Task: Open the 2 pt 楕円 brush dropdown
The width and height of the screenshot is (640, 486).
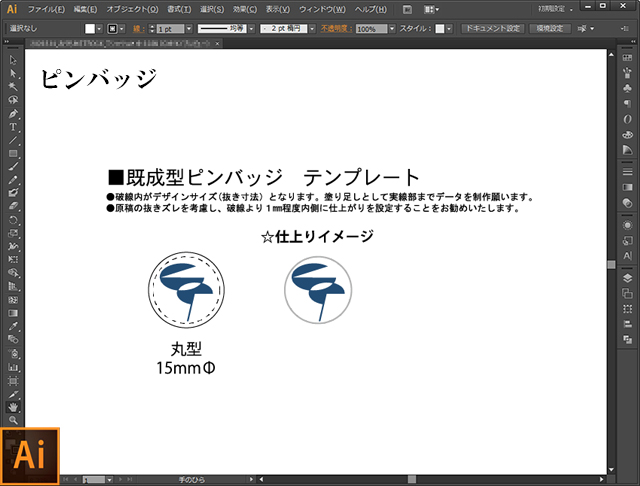Action: [x=312, y=29]
